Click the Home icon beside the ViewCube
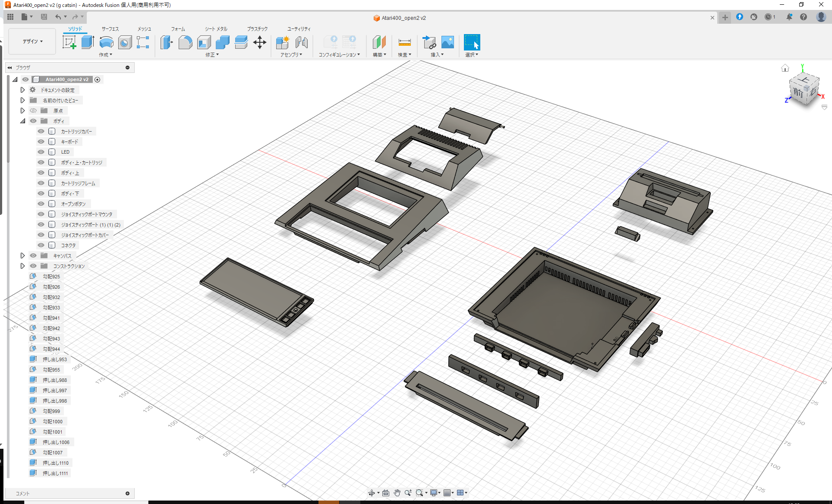Screen dimensions: 832x504 [785, 68]
